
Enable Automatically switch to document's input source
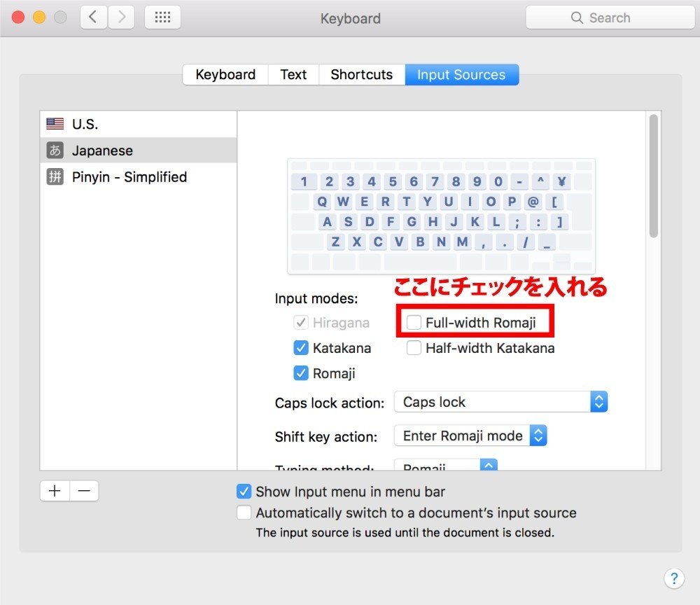[244, 512]
